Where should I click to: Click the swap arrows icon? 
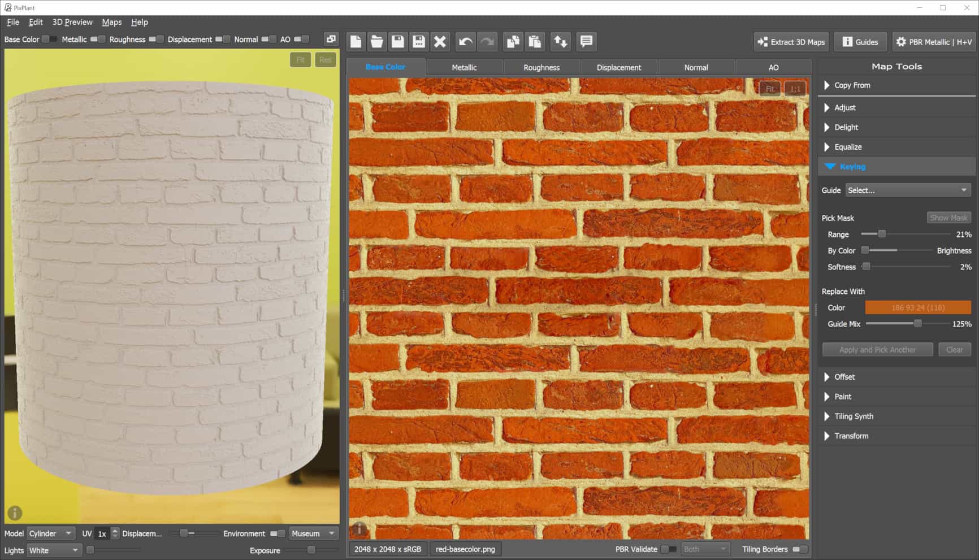point(561,41)
